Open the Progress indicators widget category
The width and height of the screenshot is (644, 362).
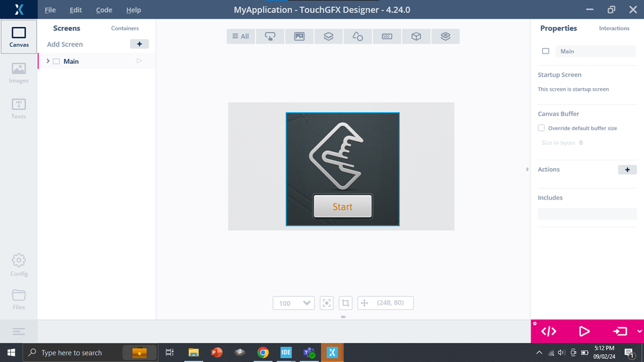387,36
